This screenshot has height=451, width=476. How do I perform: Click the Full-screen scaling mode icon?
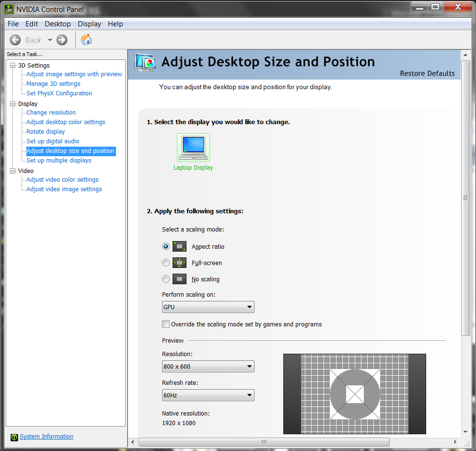180,263
